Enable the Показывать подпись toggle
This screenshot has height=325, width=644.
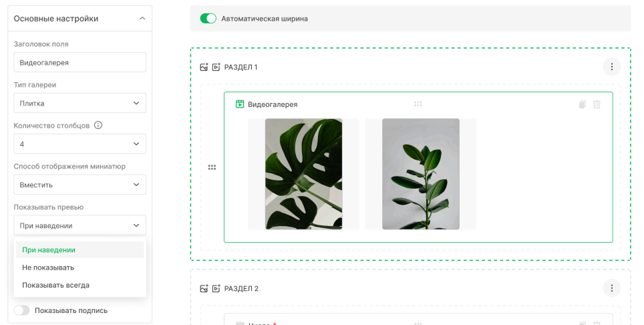[22, 310]
